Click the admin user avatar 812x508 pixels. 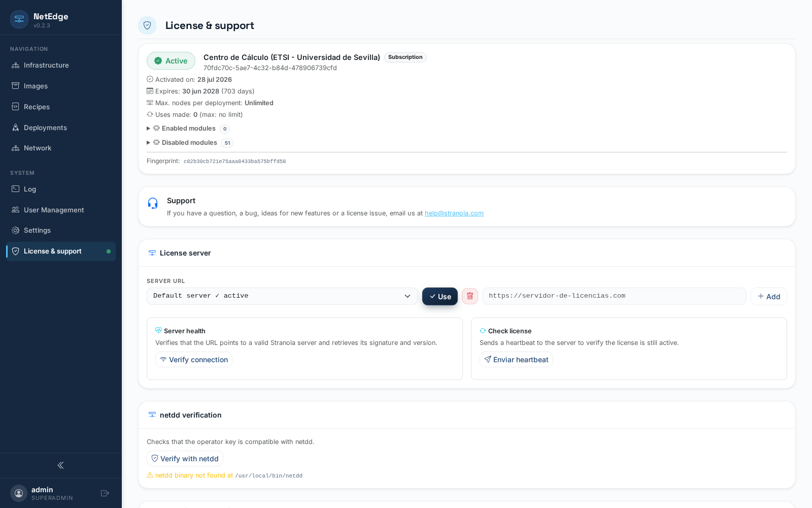tap(19, 493)
